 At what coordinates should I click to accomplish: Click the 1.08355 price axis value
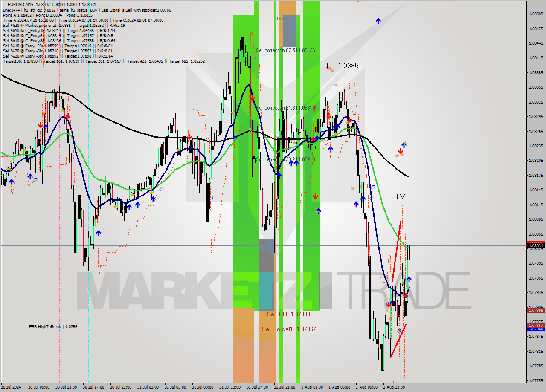click(x=536, y=87)
